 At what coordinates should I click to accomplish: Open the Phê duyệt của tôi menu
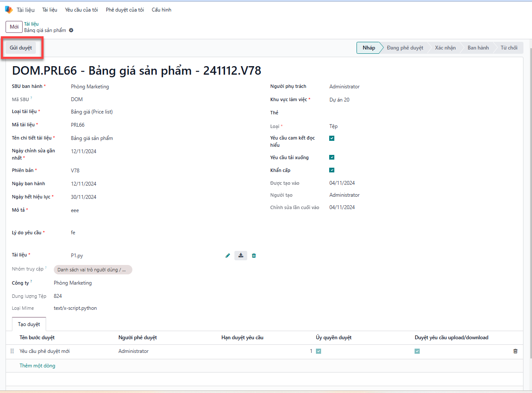[x=125, y=10]
